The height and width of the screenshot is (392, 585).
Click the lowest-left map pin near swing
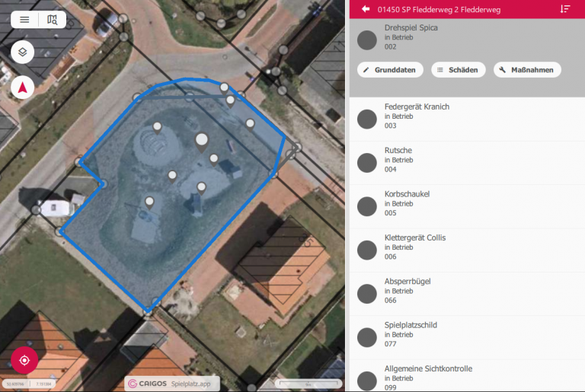click(149, 203)
